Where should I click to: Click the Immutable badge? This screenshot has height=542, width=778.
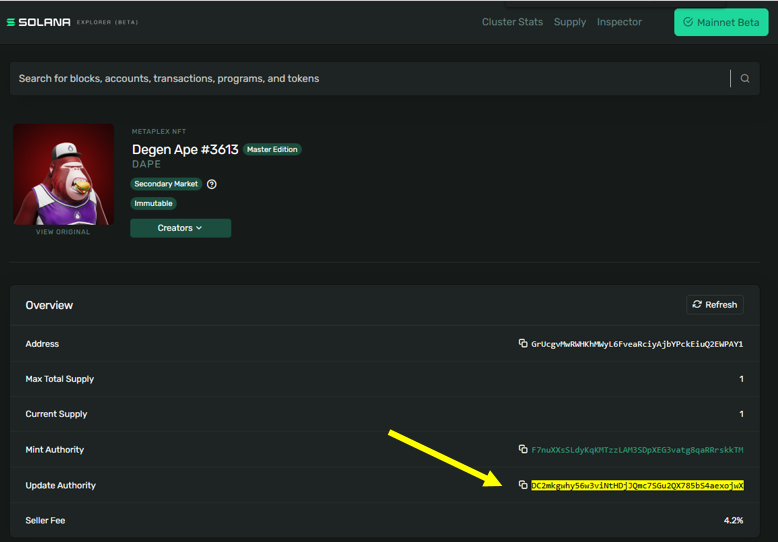click(153, 203)
